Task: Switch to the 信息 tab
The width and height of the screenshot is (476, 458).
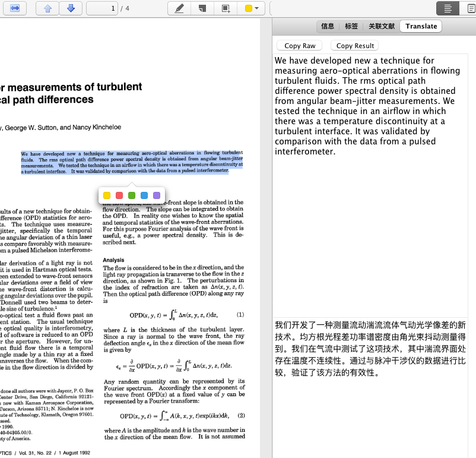Action: (328, 26)
